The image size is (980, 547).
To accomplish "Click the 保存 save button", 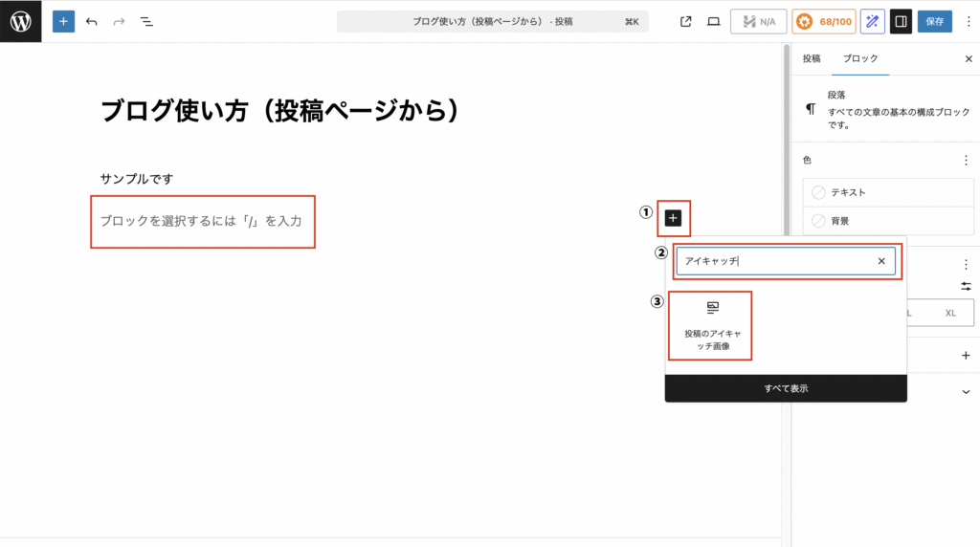I will 935,21.
